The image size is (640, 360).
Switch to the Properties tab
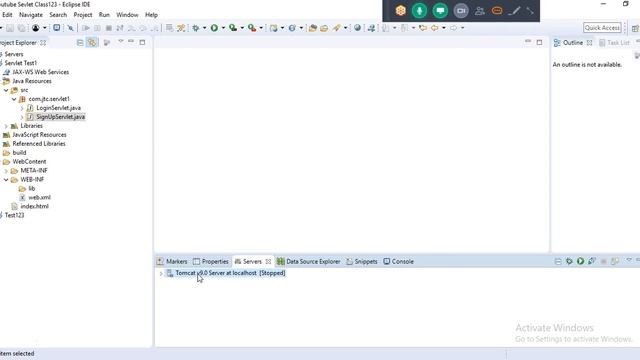(x=211, y=261)
